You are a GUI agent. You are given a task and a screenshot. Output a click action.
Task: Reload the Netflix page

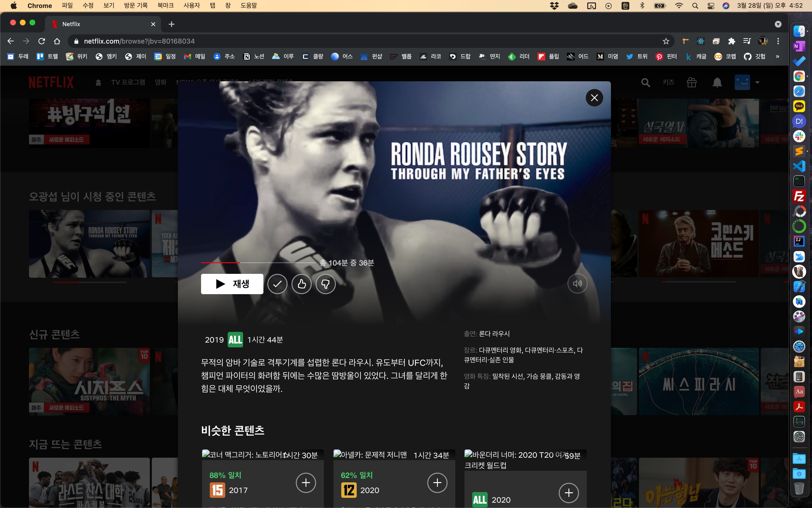(x=42, y=41)
